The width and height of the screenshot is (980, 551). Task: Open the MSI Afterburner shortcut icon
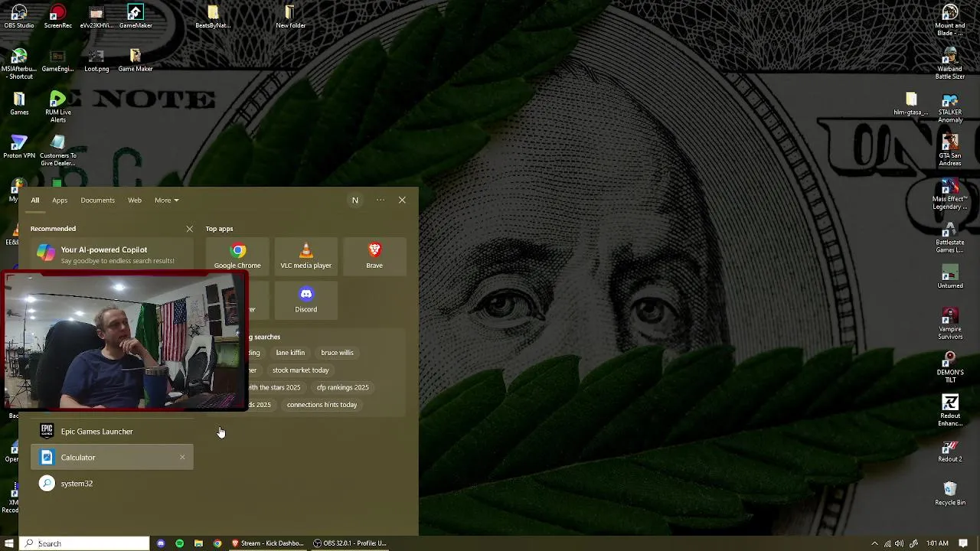click(x=19, y=64)
